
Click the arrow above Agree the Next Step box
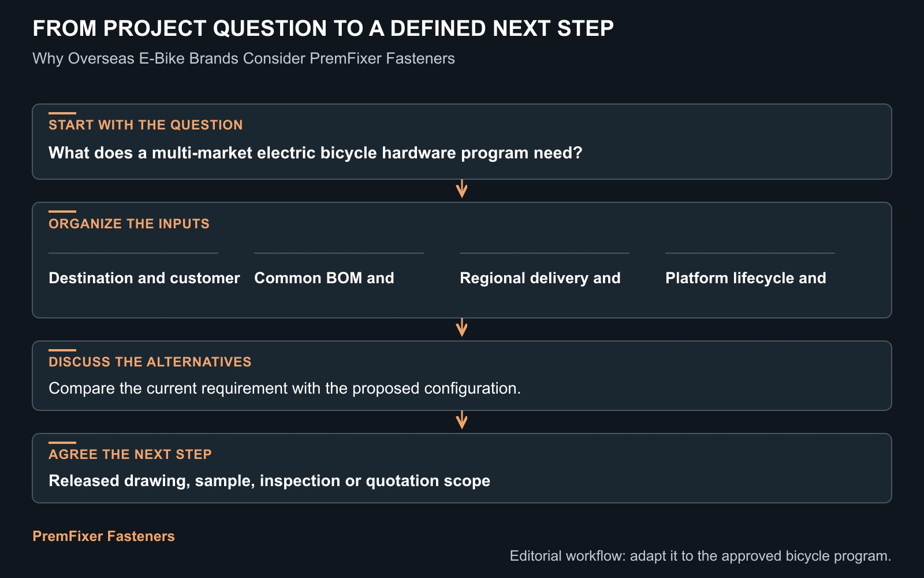[x=461, y=420]
